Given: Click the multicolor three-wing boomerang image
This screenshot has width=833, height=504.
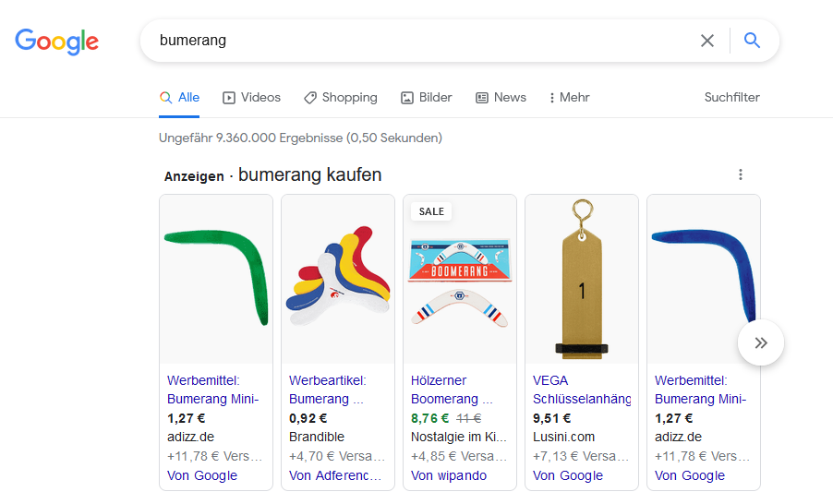Looking at the screenshot, I should (338, 279).
